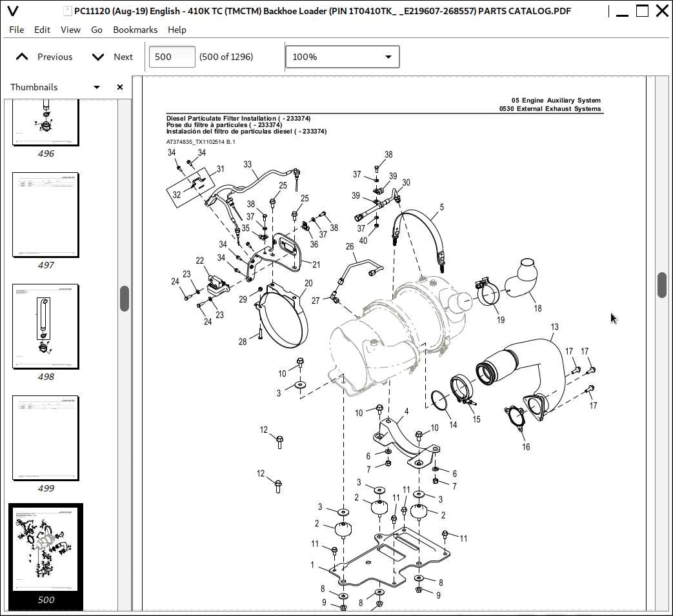This screenshot has width=673, height=616.
Task: Click part callout number 31 on clip
Action: (x=220, y=168)
